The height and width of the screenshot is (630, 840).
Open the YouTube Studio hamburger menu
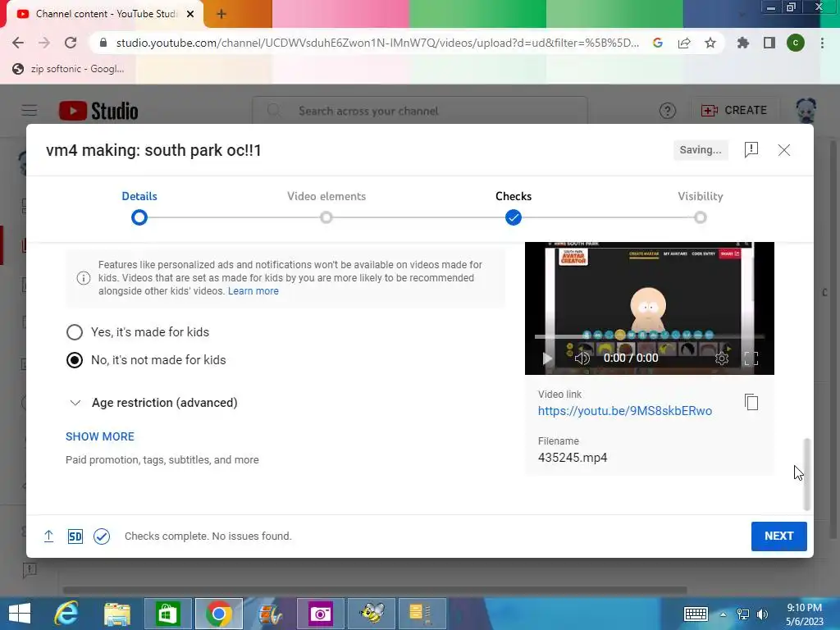30,111
